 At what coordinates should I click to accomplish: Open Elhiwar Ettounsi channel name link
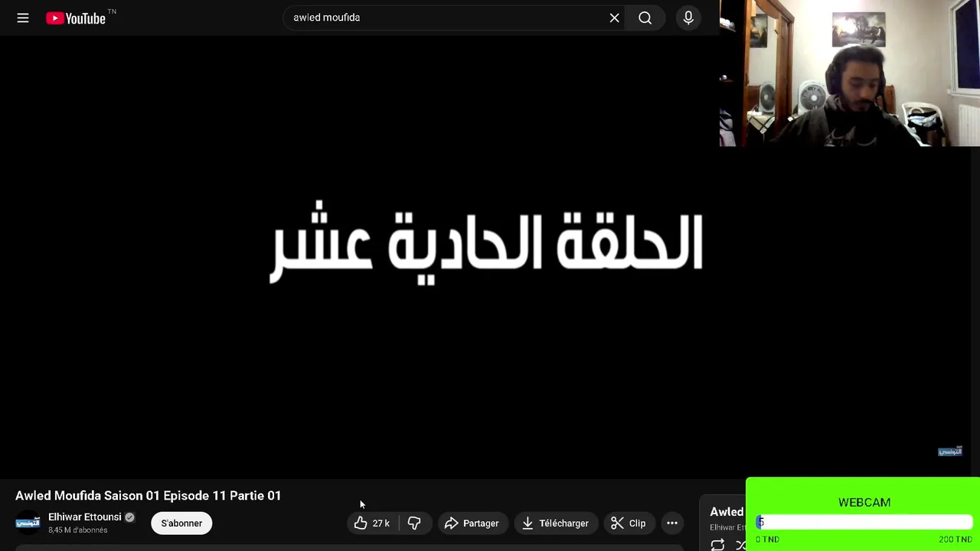tap(85, 517)
